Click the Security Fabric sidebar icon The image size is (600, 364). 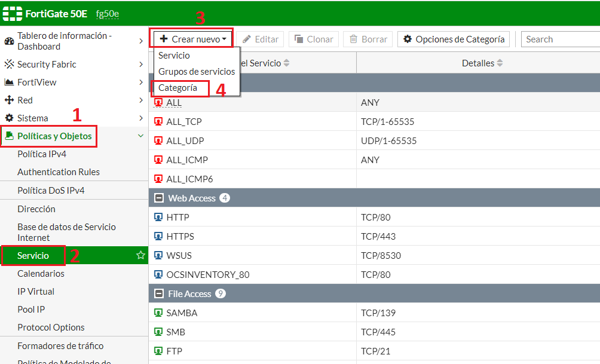coord(8,63)
